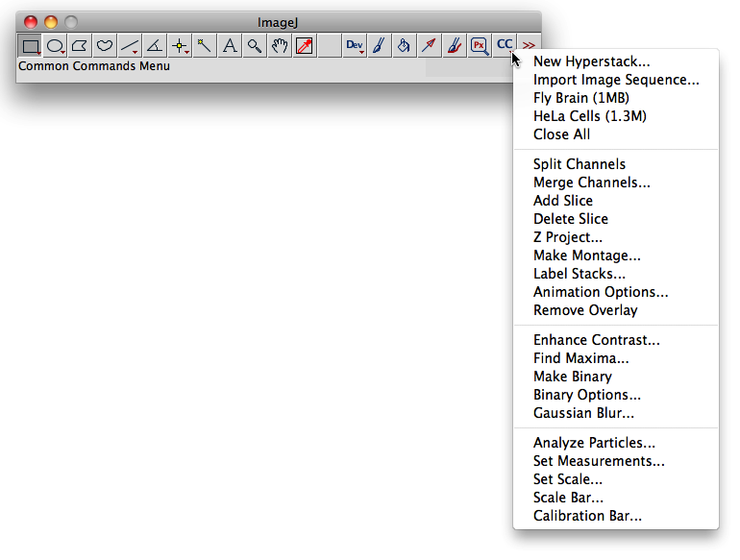
Task: Choose Set Measurements...
Action: (x=616, y=461)
